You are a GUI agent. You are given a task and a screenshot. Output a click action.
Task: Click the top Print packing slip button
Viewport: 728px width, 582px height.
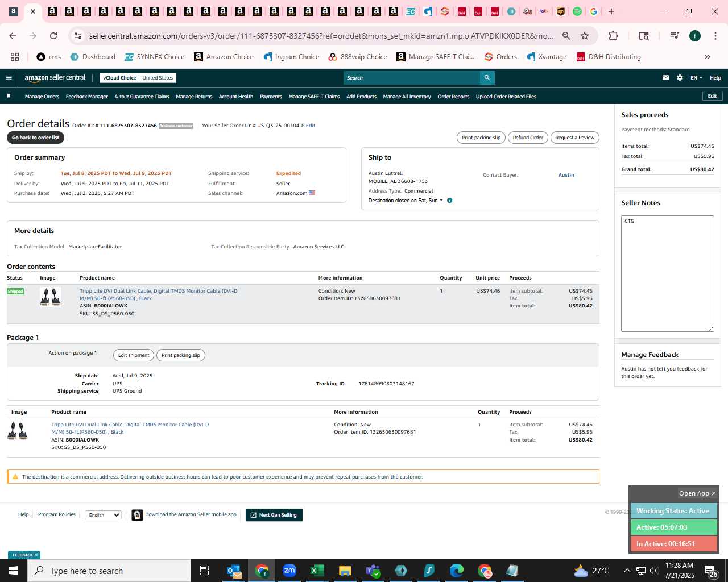click(481, 138)
